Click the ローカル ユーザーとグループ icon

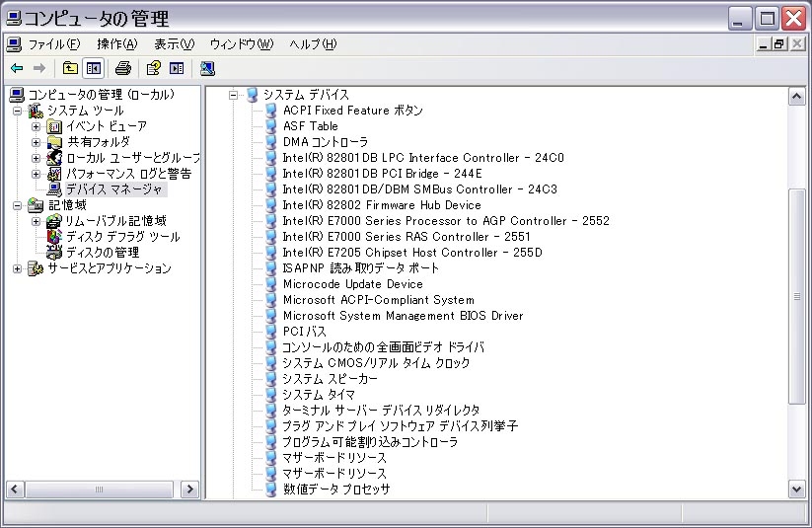(54, 158)
